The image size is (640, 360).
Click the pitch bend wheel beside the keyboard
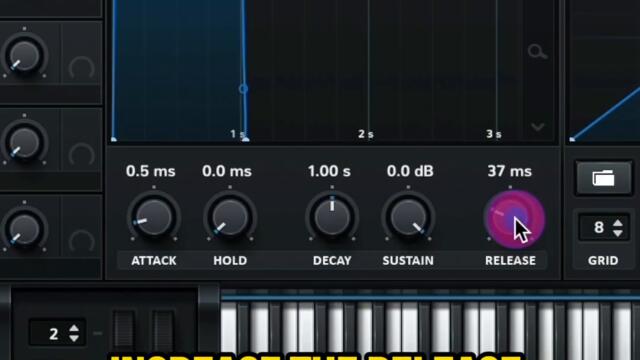tap(124, 331)
